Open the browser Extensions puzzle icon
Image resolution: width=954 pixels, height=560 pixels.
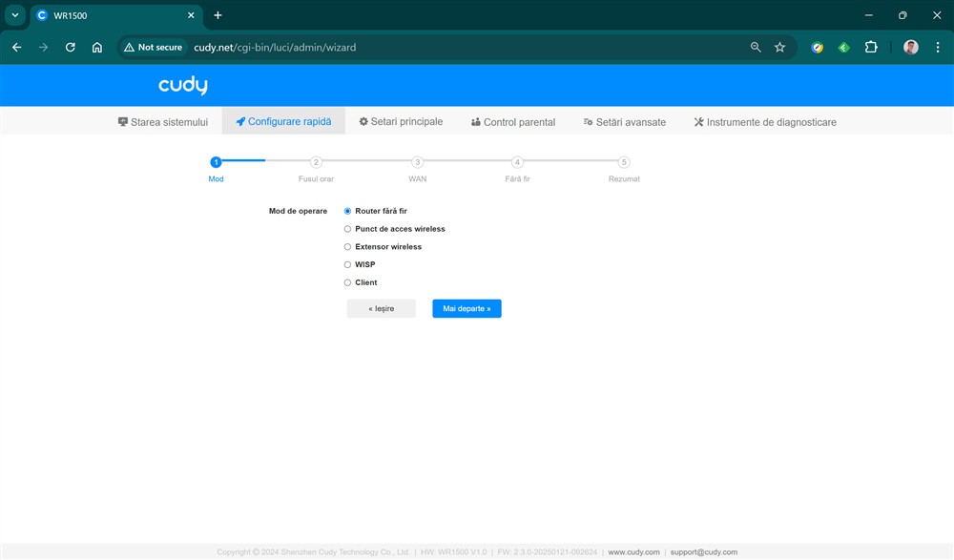(870, 47)
